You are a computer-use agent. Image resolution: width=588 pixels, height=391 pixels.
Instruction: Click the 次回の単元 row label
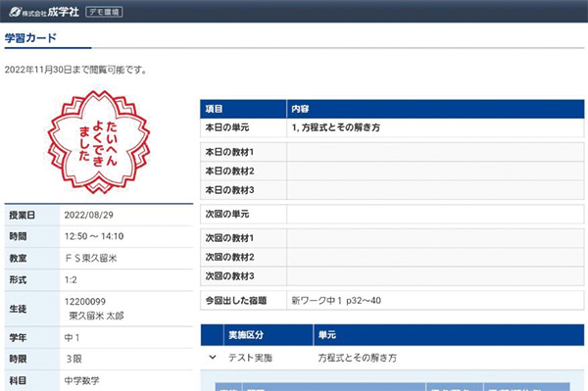[227, 214]
